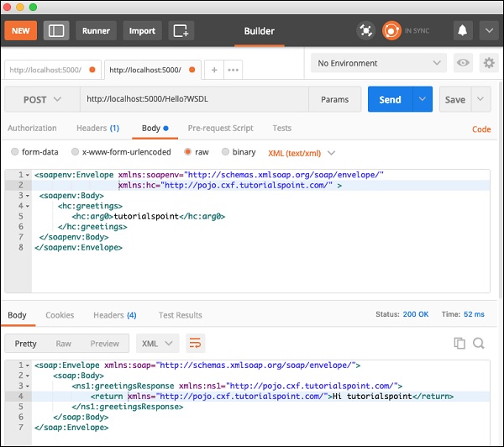The width and height of the screenshot is (504, 447).
Task: Copy response using the copy icon
Action: tap(459, 343)
